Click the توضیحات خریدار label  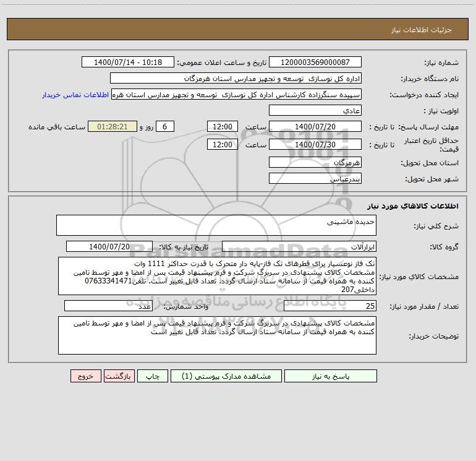point(433,336)
